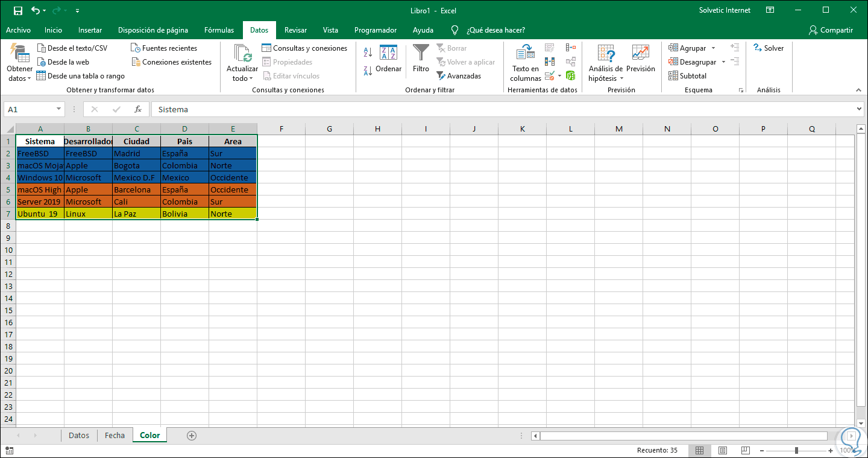Sort ascending A to Z
This screenshot has height=458, width=868.
tap(368, 52)
